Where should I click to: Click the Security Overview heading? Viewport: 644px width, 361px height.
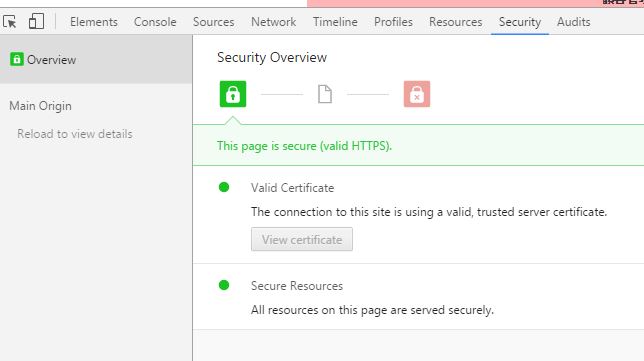272,57
